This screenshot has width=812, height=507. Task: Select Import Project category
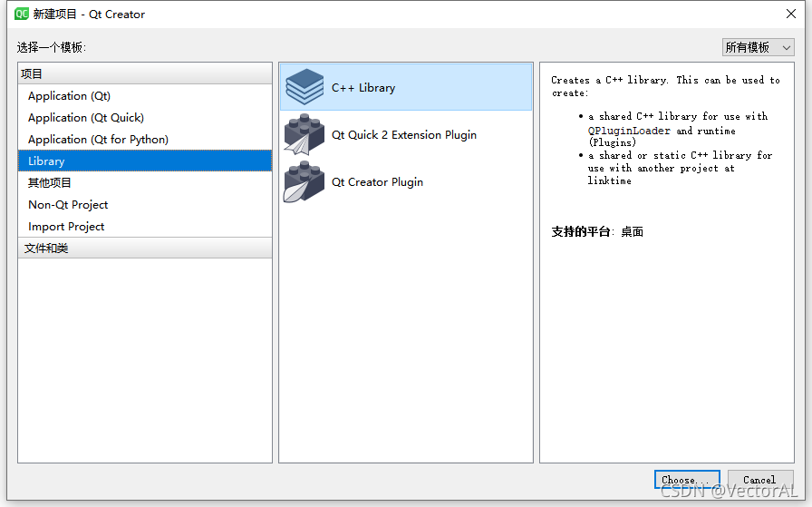click(145, 227)
